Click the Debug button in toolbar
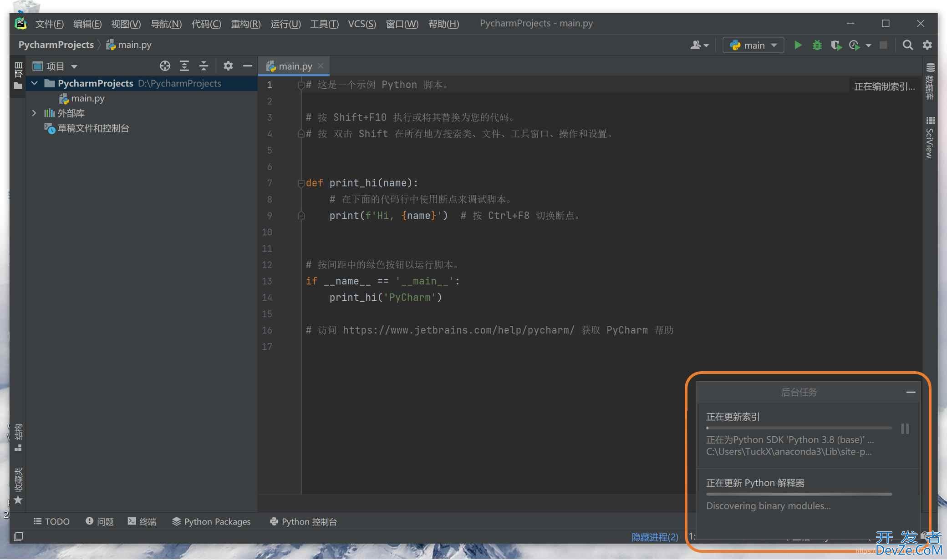Image resolution: width=947 pixels, height=560 pixels. 815,45
